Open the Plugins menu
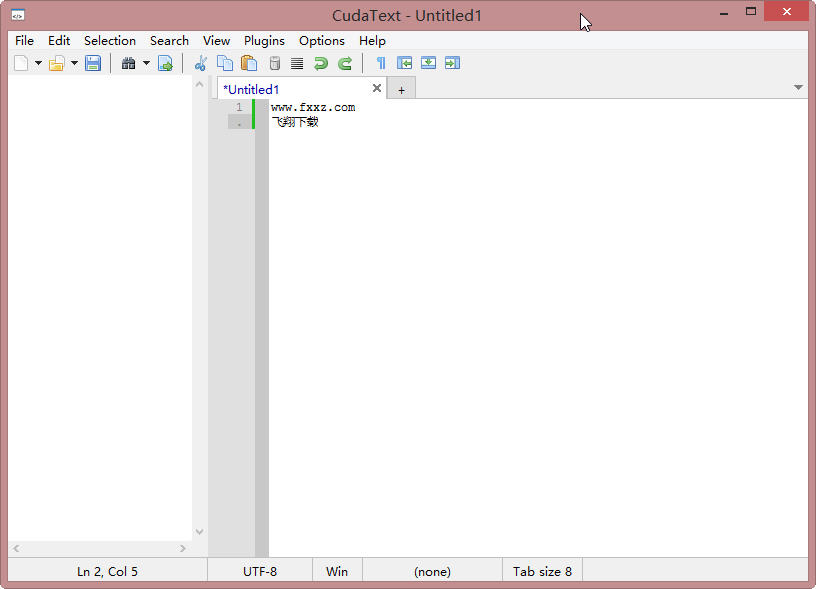 264,41
